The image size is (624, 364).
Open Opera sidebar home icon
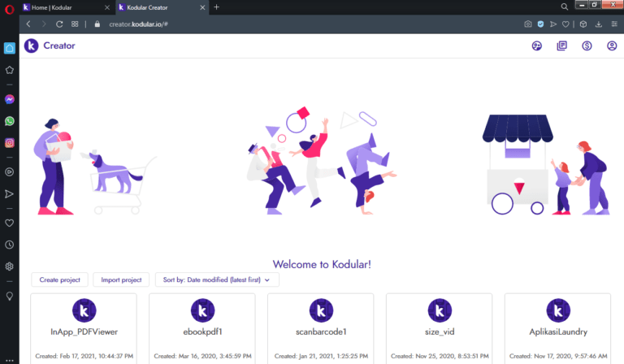10,48
